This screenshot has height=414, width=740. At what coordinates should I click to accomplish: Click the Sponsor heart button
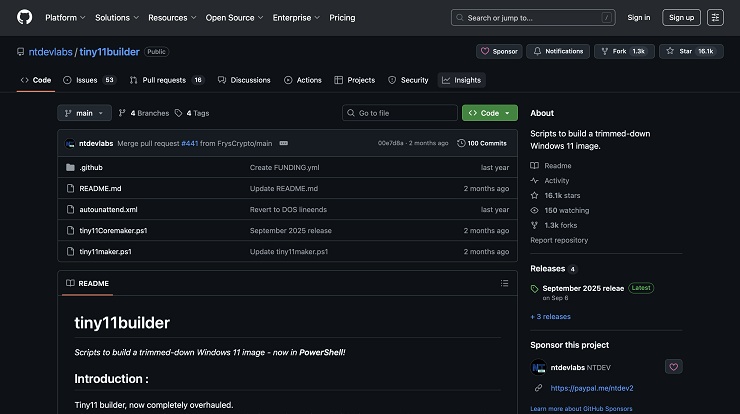499,51
